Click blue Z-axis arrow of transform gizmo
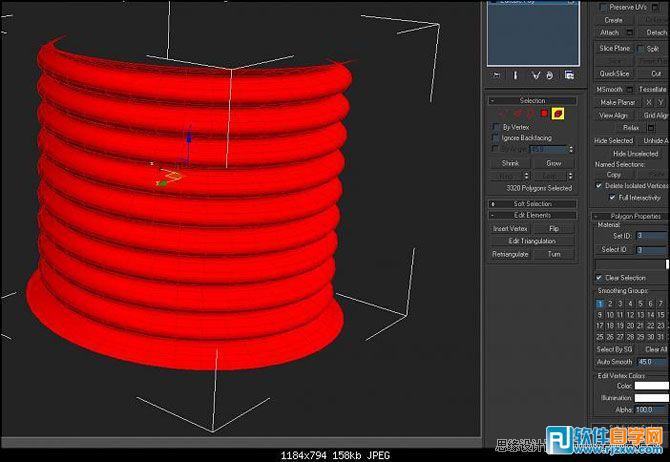 [188, 137]
